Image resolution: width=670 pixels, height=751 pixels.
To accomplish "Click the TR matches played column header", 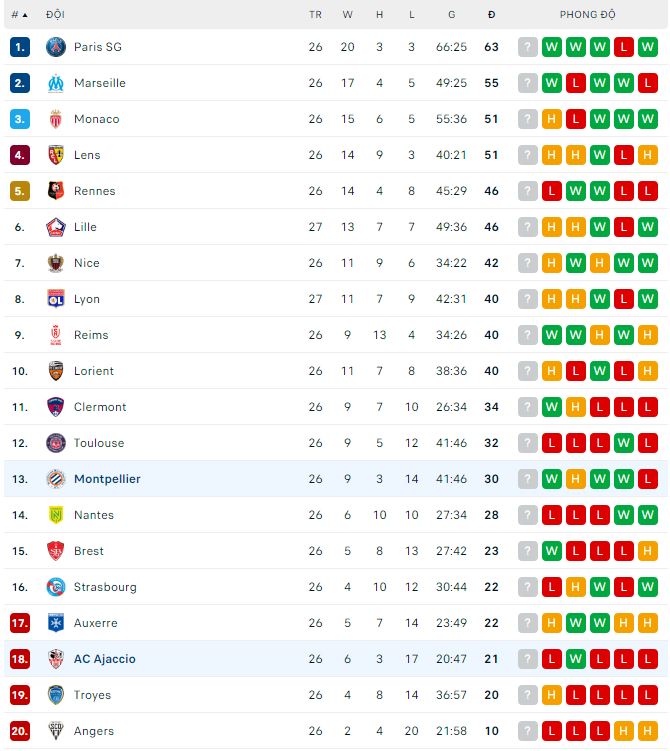I will pos(316,15).
